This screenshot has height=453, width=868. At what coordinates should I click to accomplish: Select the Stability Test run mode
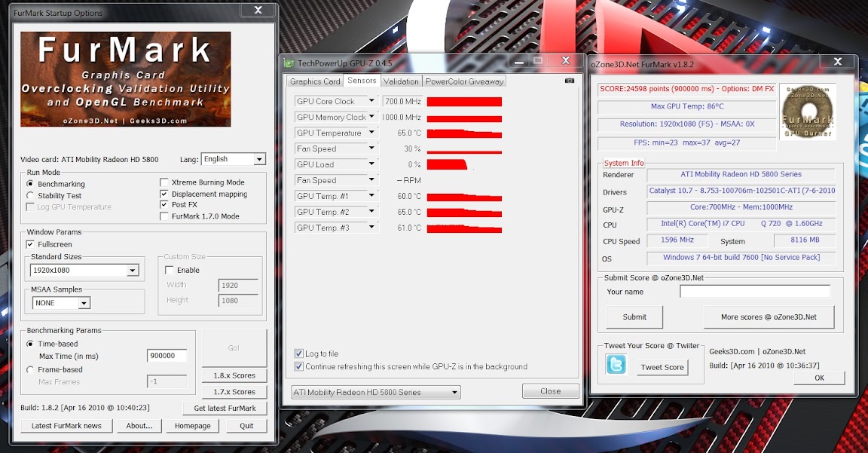click(30, 195)
